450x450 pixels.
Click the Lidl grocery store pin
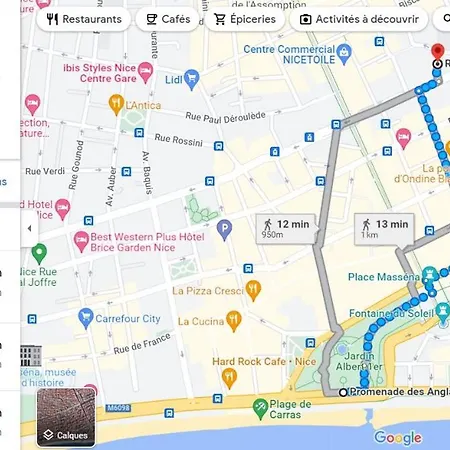click(x=191, y=79)
